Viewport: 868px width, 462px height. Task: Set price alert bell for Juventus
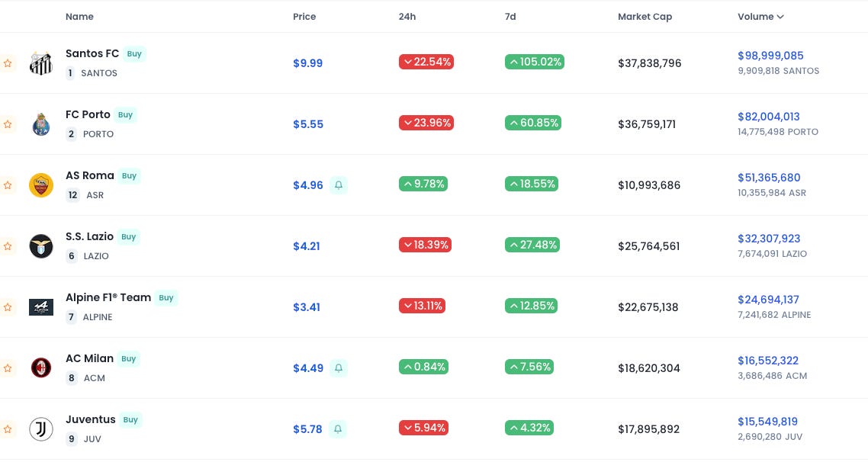(338, 428)
